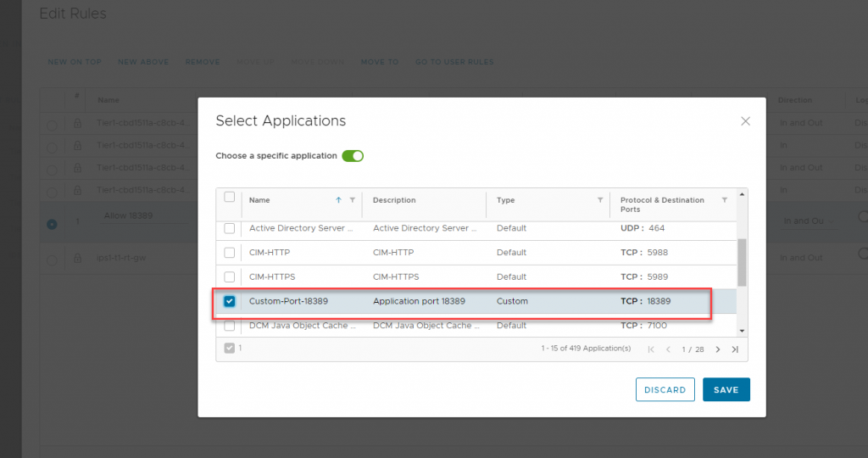Viewport: 868px width, 458px height.
Task: Go to the next page of applications
Action: [717, 349]
